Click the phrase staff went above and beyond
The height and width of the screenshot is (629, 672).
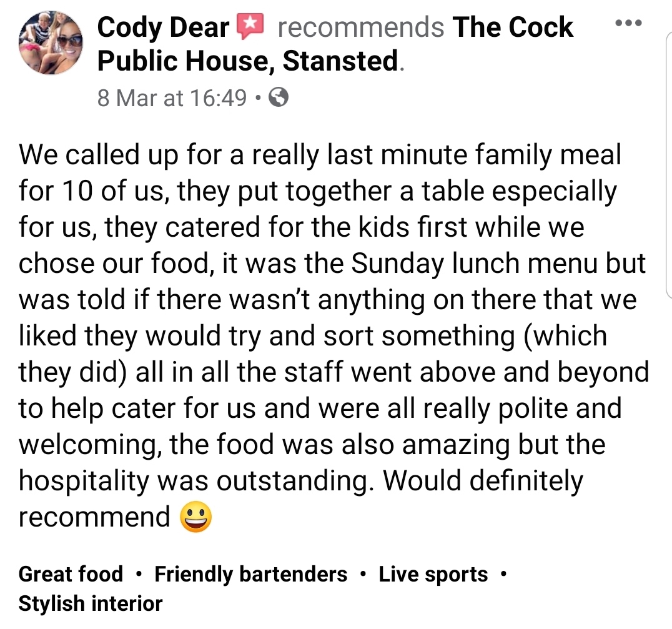pos(467,371)
